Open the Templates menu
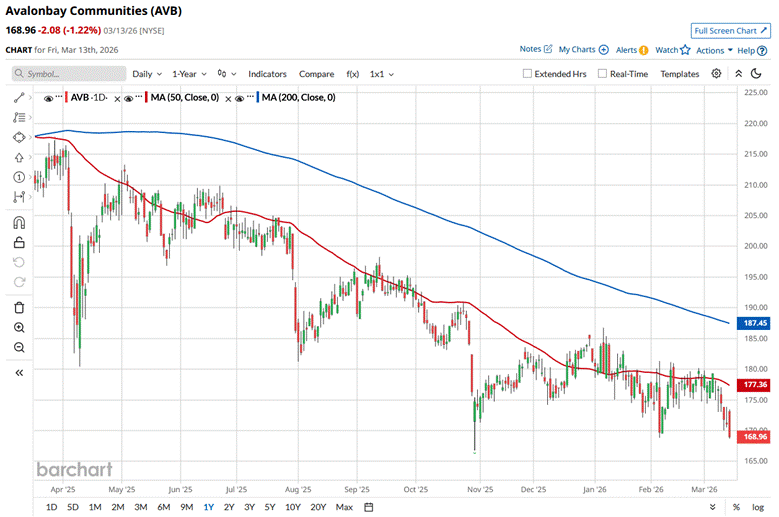Viewport: 779px width, 517px height. 680,74
